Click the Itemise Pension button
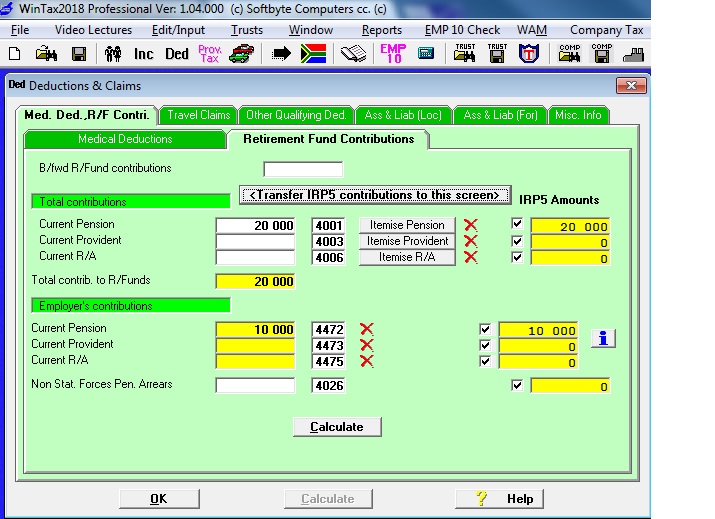This screenshot has width=715, height=519. point(407,225)
